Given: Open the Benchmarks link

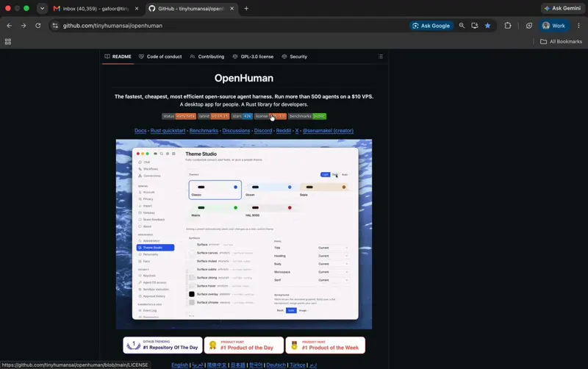Looking at the screenshot, I should (204, 131).
